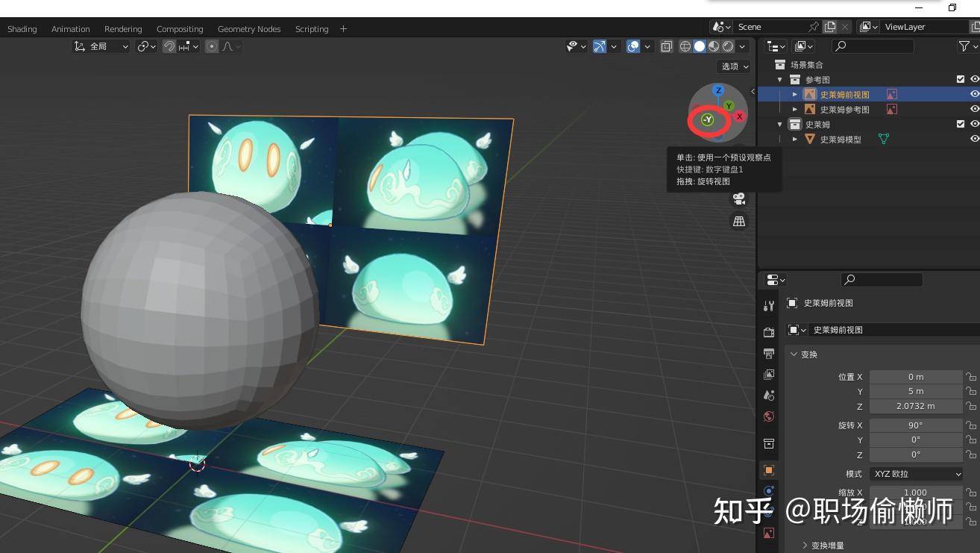Click the 位置 Y field showing 5 m

tap(916, 392)
